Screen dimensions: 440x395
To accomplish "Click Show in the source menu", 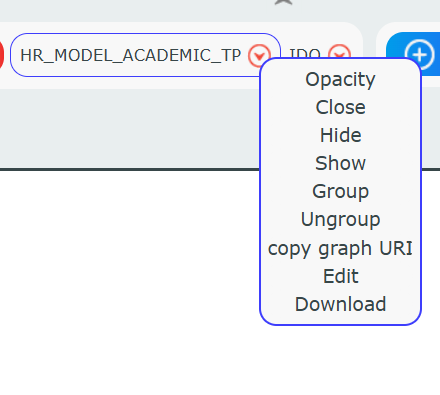I will pyautogui.click(x=340, y=163).
